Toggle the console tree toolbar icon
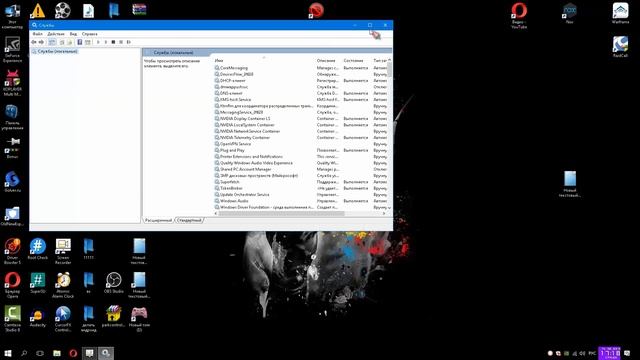Screen dimensions: 640x360 point(52,42)
